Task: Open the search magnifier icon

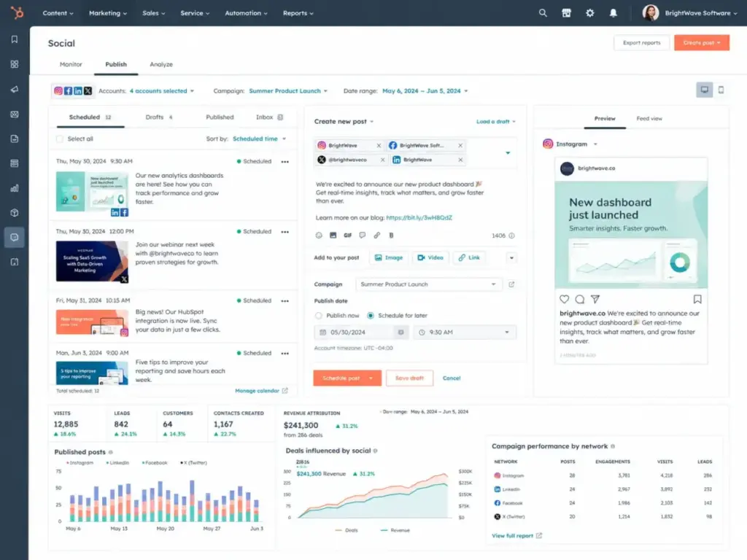Action: point(543,13)
